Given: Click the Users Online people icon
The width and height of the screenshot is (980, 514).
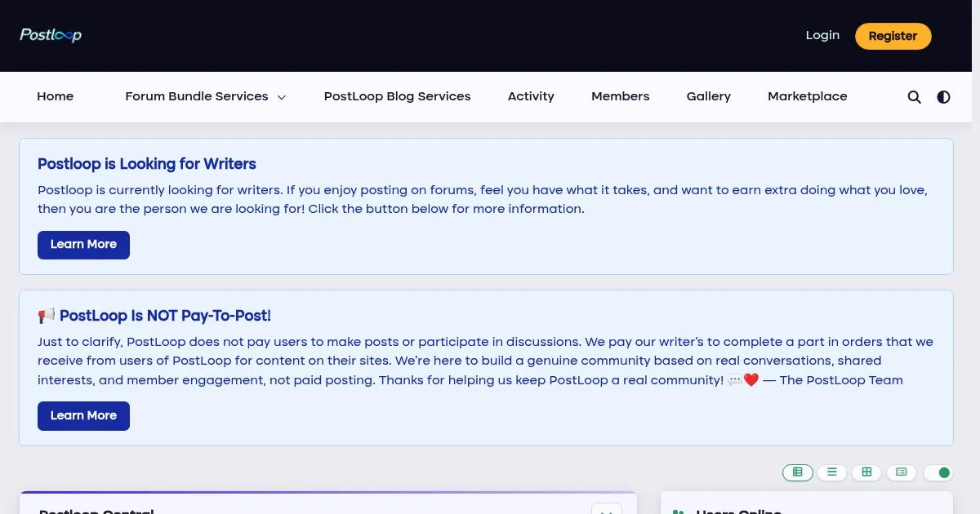Looking at the screenshot, I should 679,512.
